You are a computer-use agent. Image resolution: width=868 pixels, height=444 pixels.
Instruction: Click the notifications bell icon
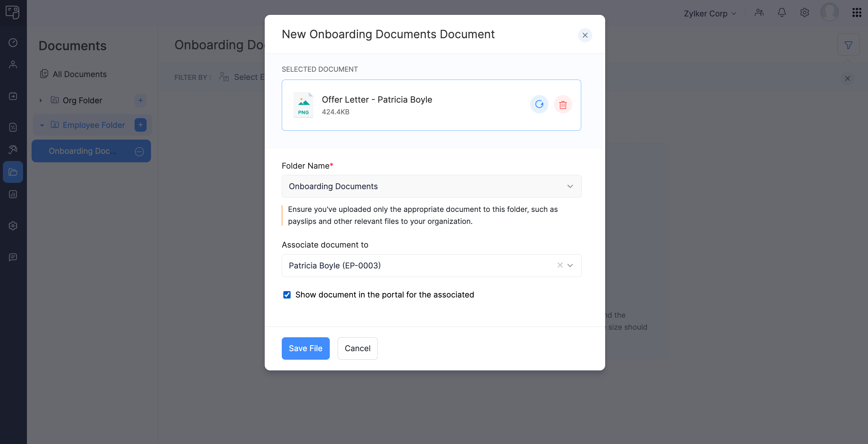[x=782, y=13]
